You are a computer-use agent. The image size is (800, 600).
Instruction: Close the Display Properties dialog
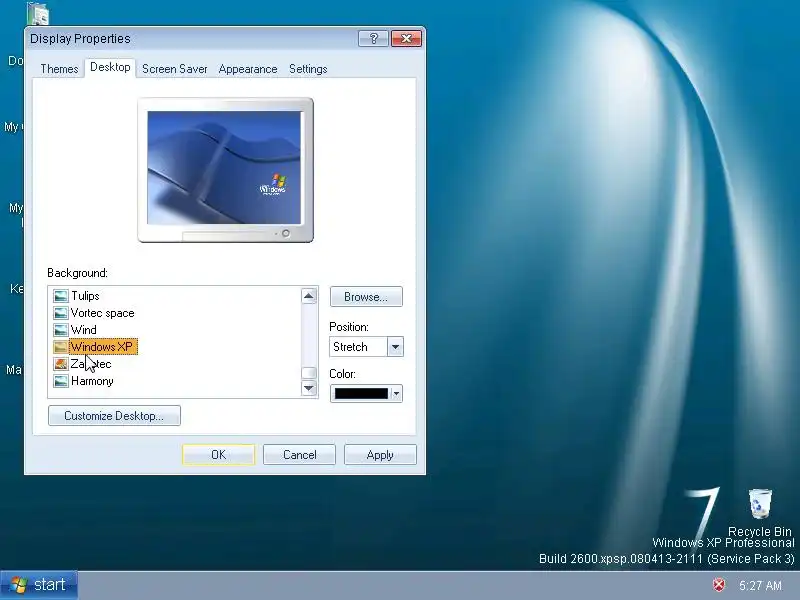click(x=406, y=38)
